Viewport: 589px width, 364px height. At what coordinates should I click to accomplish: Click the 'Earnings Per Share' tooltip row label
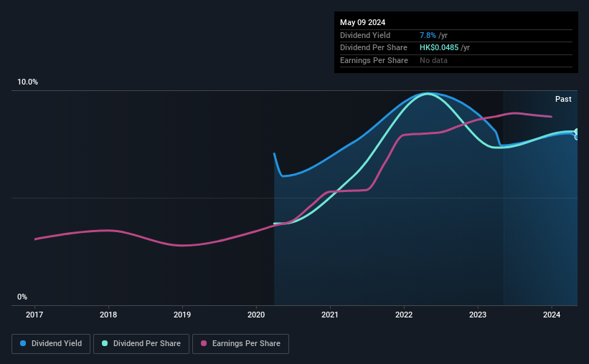(x=374, y=60)
